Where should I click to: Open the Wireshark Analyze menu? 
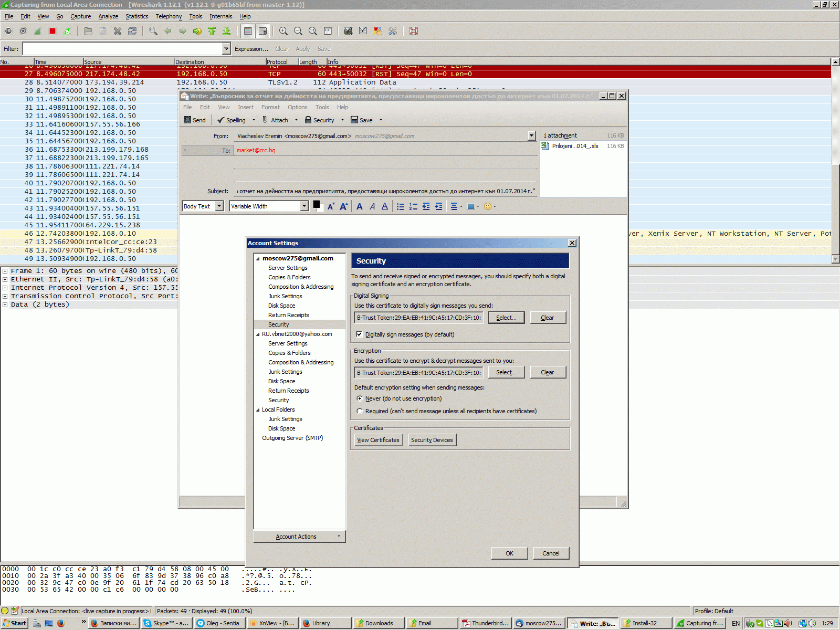(x=108, y=16)
